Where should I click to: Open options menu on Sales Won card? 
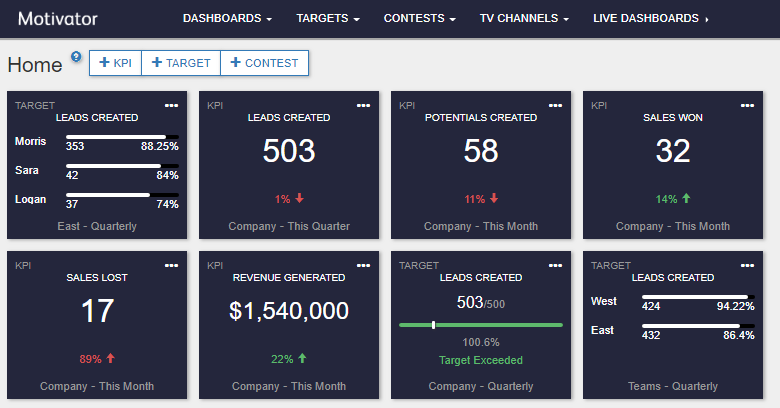tap(747, 105)
